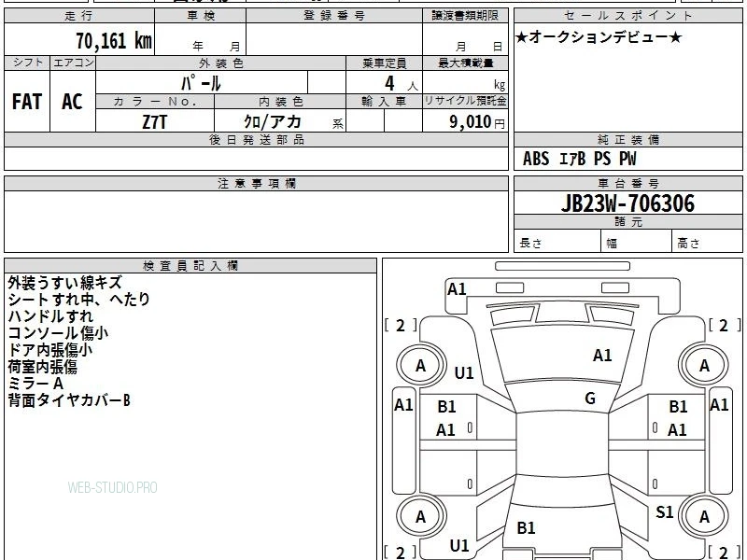This screenshot has height=560, width=747.
Task: Select the 走行 column header
Action: pos(79,16)
